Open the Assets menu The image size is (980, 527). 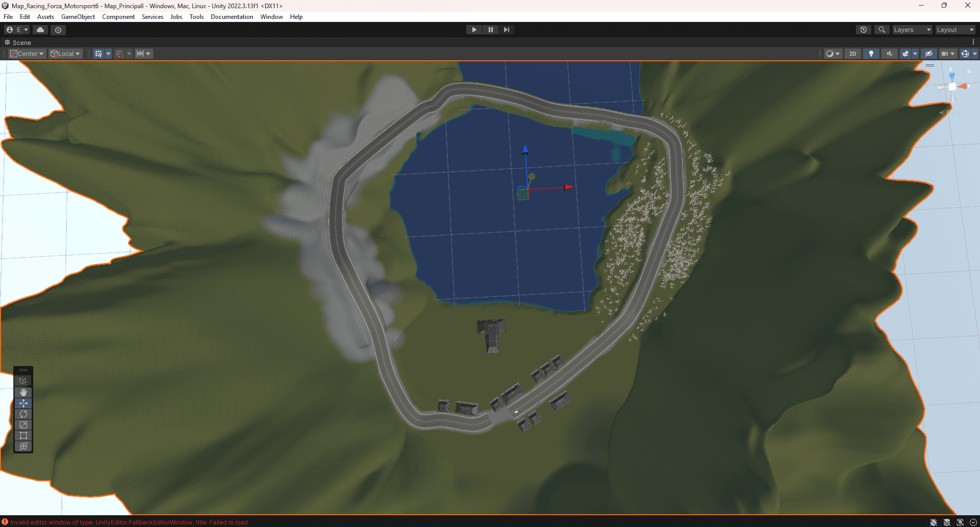[x=45, y=17]
